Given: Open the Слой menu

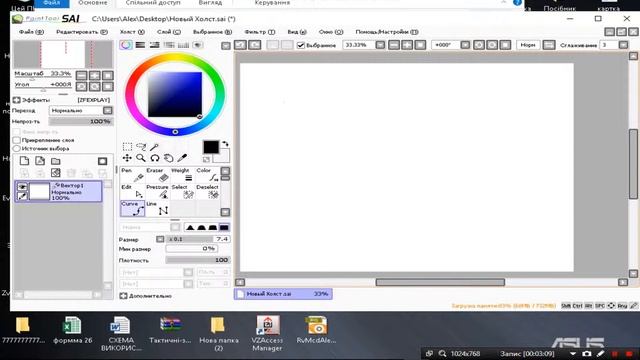Looking at the screenshot, I should coord(169,32).
